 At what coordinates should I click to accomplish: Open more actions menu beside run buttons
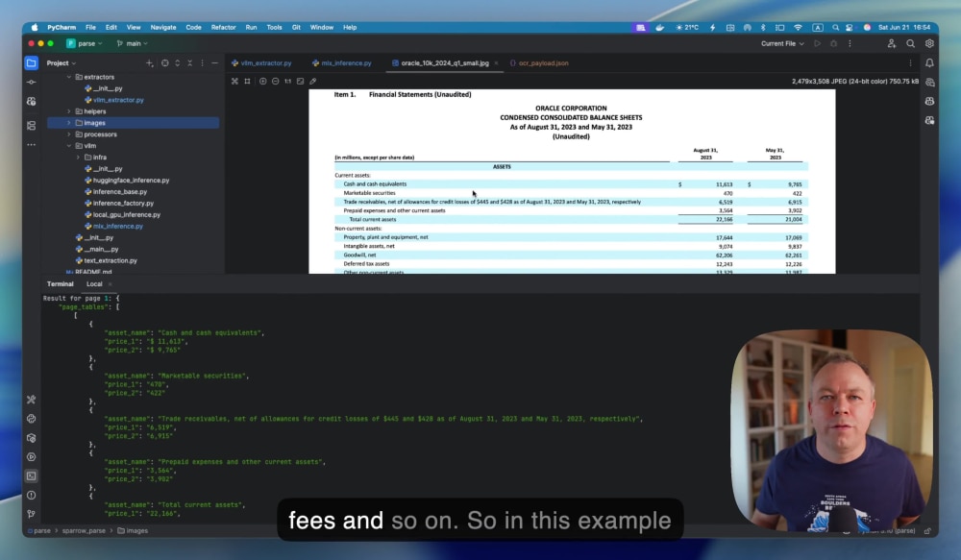pyautogui.click(x=850, y=43)
